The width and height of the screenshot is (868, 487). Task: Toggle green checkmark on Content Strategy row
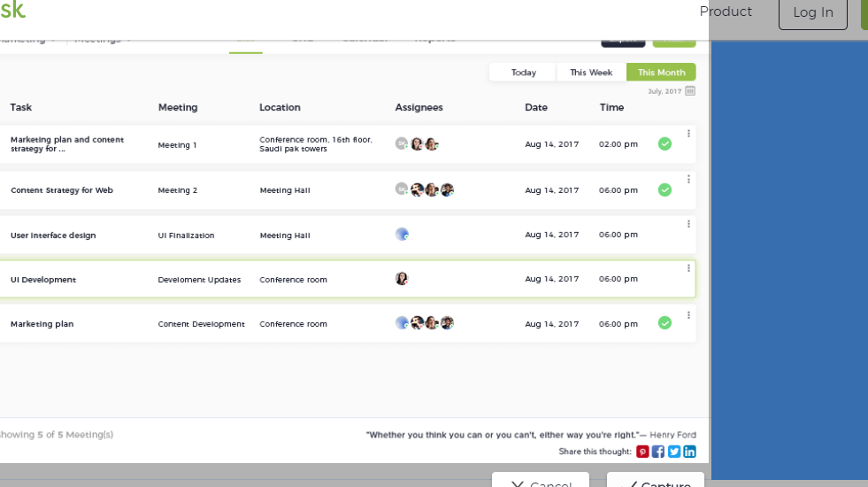[664, 189]
